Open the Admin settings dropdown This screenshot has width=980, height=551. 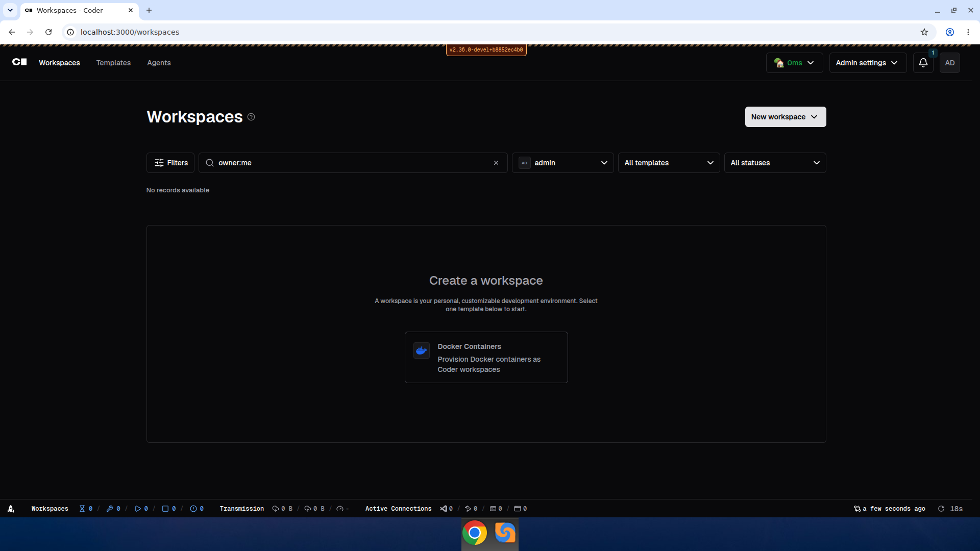click(868, 63)
